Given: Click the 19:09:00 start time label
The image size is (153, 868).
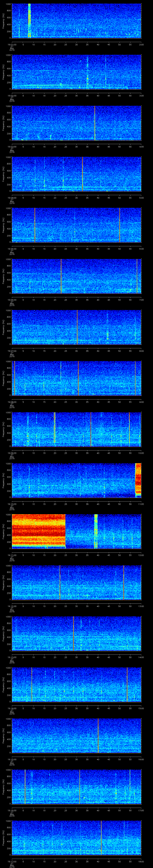Looking at the screenshot, I should coord(12,453).
